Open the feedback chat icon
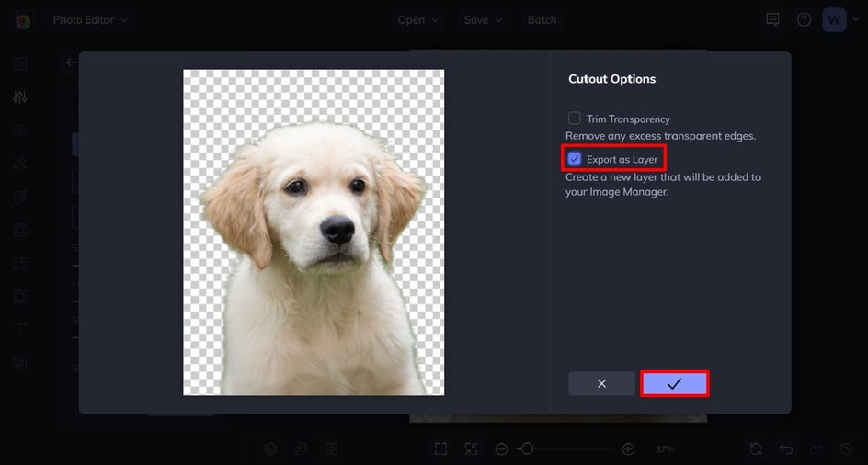Viewport: 868px width, 465px height. pyautogui.click(x=772, y=20)
